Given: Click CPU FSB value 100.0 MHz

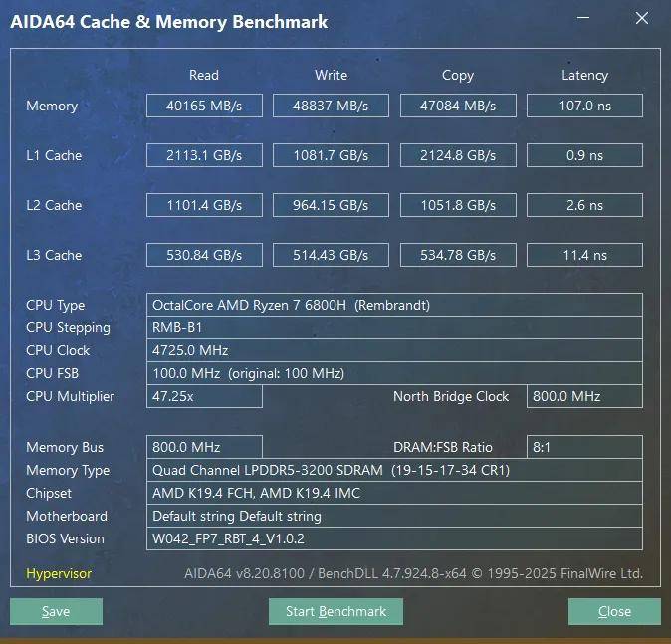Looking at the screenshot, I should click(394, 373).
